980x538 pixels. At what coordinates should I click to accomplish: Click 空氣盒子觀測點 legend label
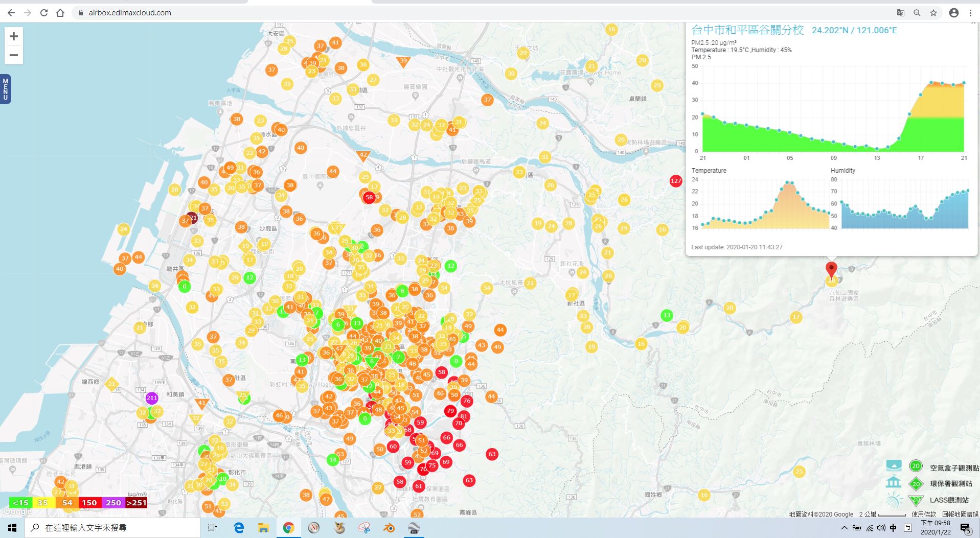point(954,467)
